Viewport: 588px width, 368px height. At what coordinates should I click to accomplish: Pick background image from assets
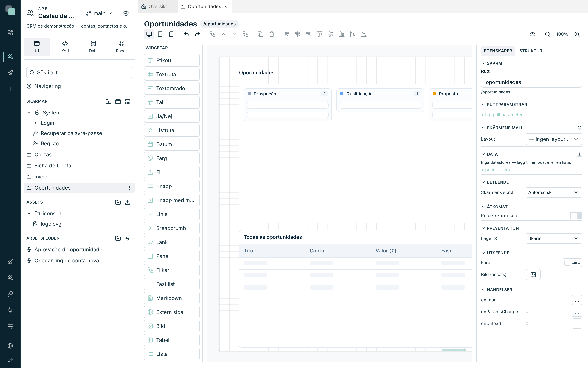click(533, 275)
